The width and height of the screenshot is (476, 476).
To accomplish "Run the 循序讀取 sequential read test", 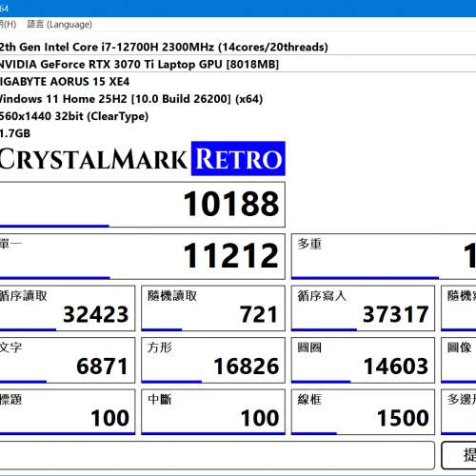I will point(68,308).
